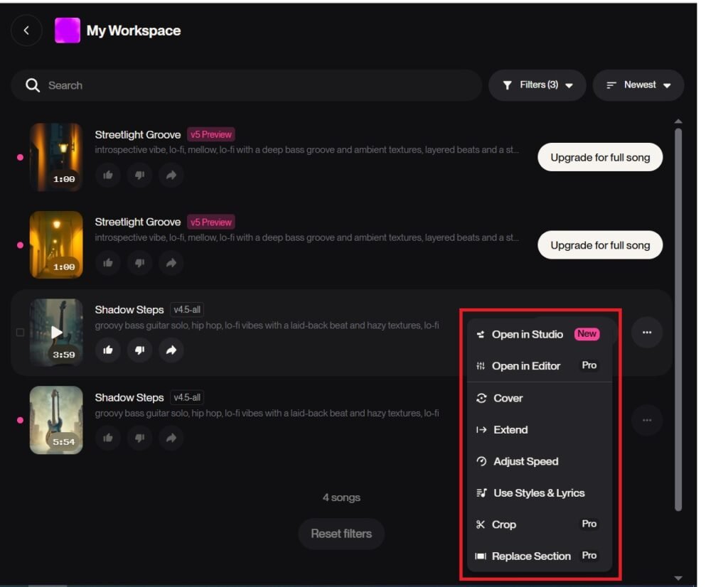Viewport: 728px width, 587px height.
Task: Click Upgrade for full song on first track
Action: (x=600, y=158)
